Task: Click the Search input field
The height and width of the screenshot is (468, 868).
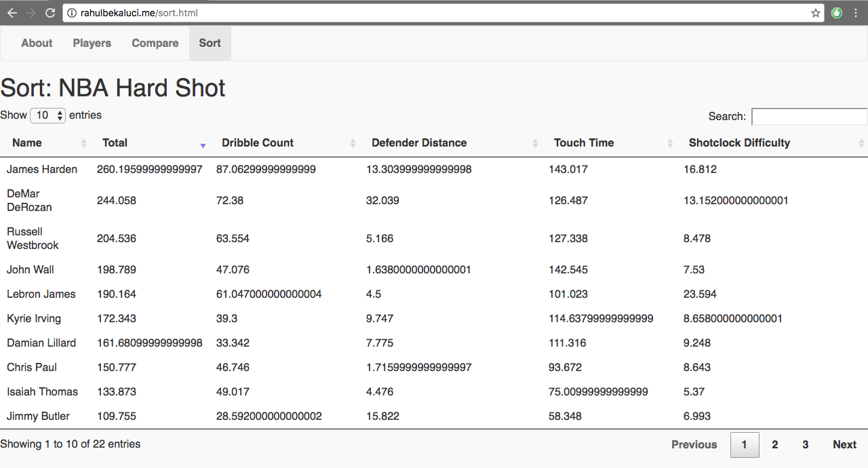Action: pos(810,117)
